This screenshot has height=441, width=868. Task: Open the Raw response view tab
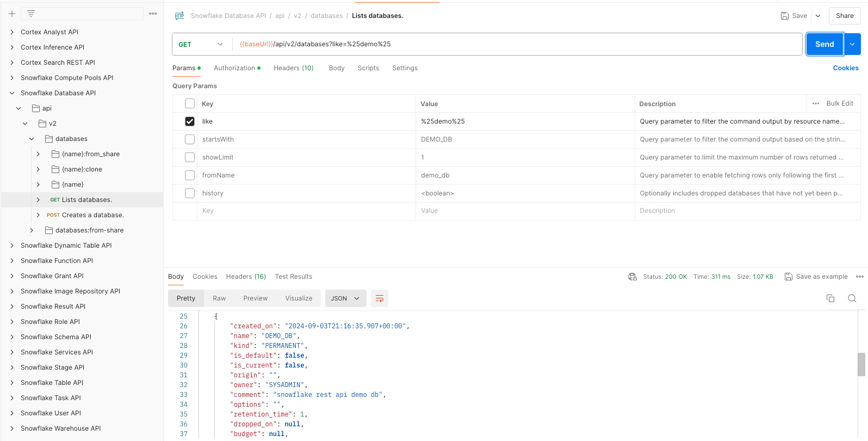(x=219, y=298)
